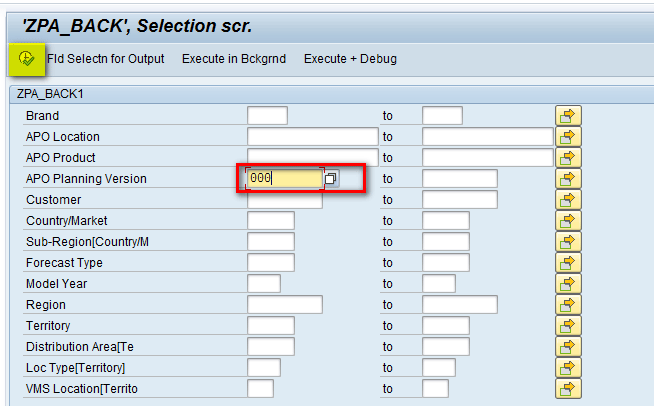Open multiple selection arrow for Model Year
654x406 pixels.
568,284
